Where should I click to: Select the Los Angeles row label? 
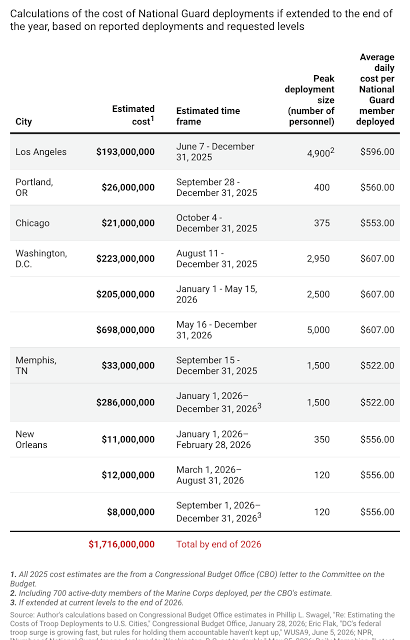click(x=41, y=152)
